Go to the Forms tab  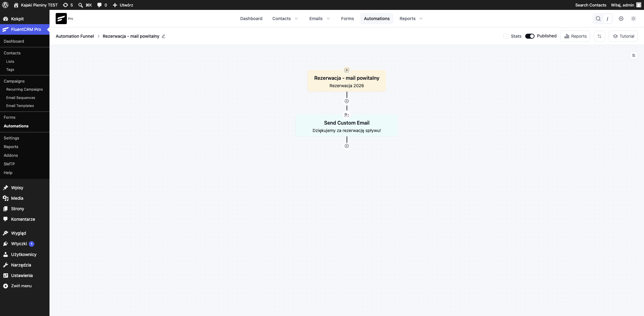point(347,19)
